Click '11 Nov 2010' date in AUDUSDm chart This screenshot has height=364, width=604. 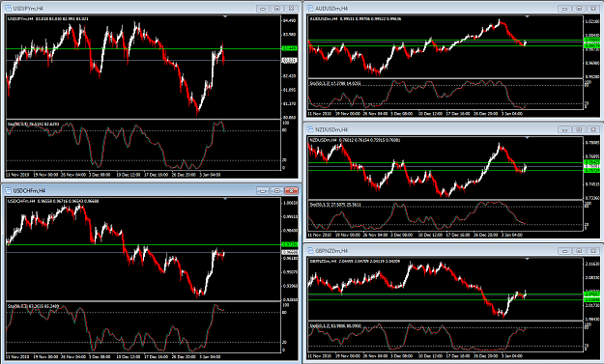(319, 114)
